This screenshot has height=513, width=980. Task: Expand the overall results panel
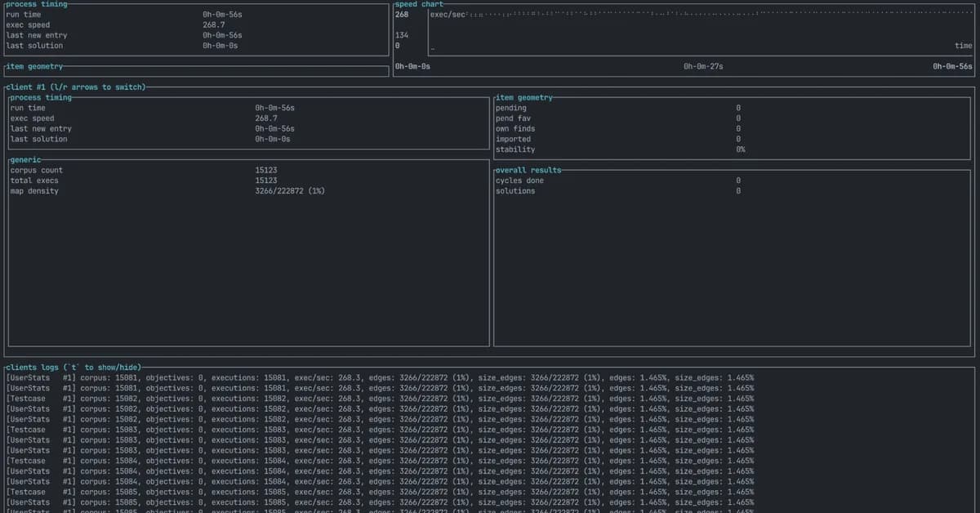pos(528,169)
